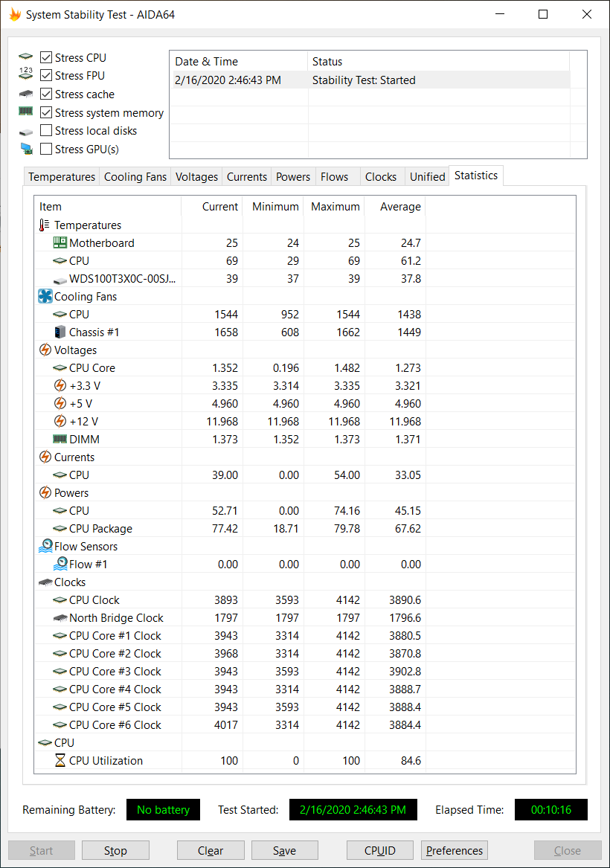Viewport: 610px width, 868px height.
Task: Switch to the Powers tab
Action: click(x=293, y=176)
